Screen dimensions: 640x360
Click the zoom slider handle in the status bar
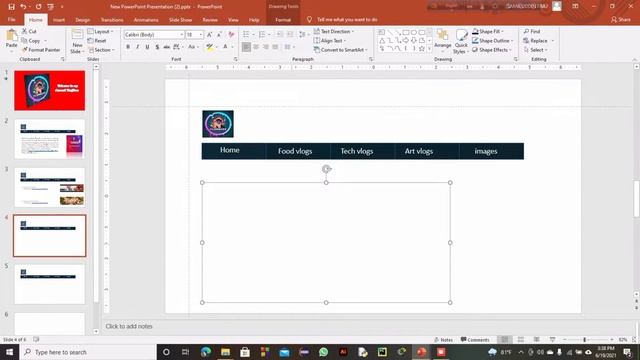pyautogui.click(x=584, y=340)
